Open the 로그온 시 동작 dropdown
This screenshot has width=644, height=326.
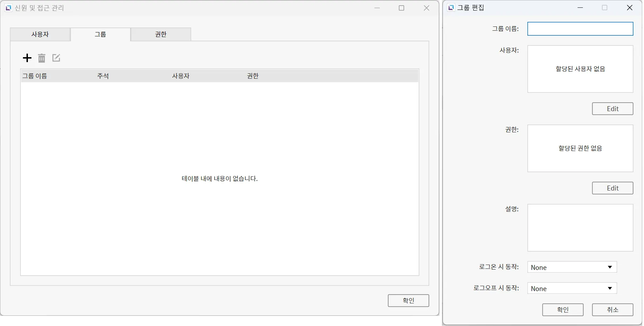click(572, 267)
